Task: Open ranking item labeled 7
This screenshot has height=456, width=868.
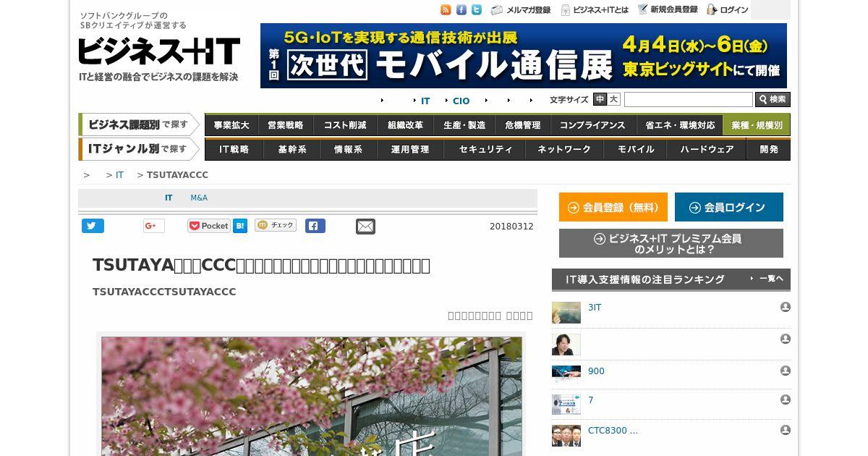Action: tap(590, 400)
